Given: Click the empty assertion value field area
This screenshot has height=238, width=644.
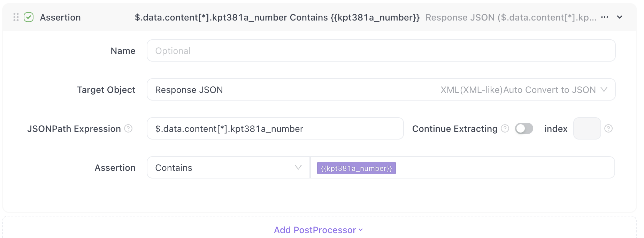Looking at the screenshot, I should click(x=505, y=168).
